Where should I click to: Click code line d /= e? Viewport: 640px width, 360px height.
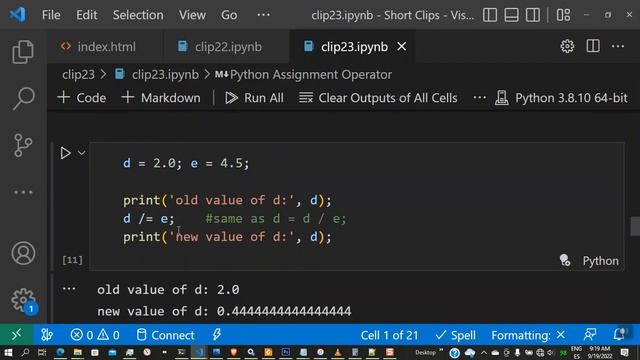(x=149, y=218)
